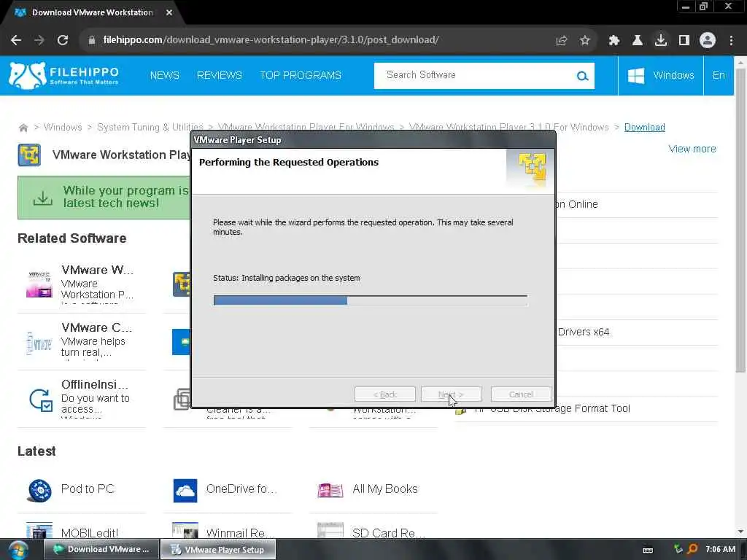Click the Related Software heading
The width and height of the screenshot is (747, 560).
(x=72, y=238)
